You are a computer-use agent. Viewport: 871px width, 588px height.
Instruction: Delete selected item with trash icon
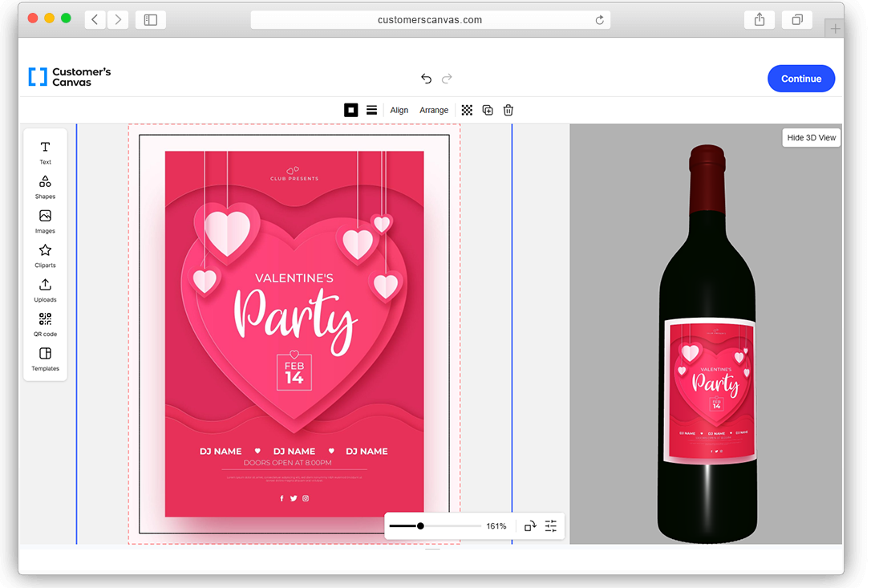(508, 111)
